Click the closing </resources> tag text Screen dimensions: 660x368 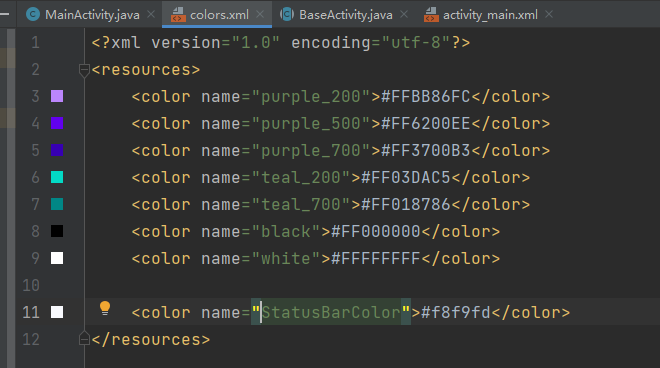tap(151, 339)
